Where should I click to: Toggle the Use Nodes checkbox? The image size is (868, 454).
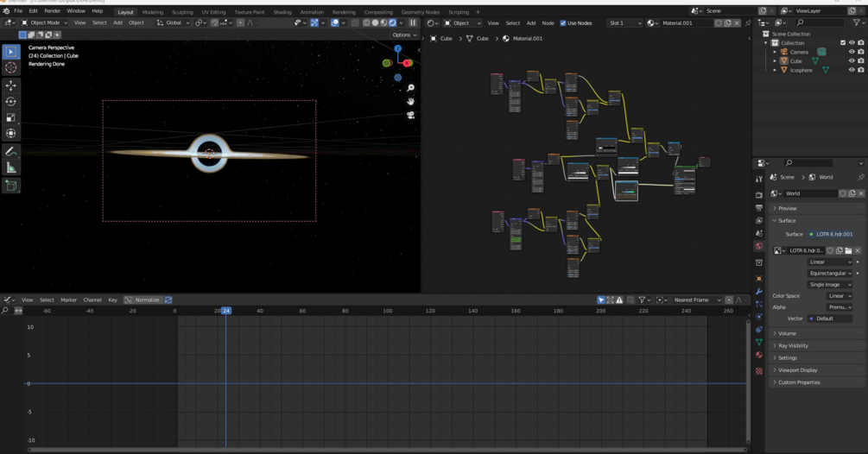pos(563,23)
